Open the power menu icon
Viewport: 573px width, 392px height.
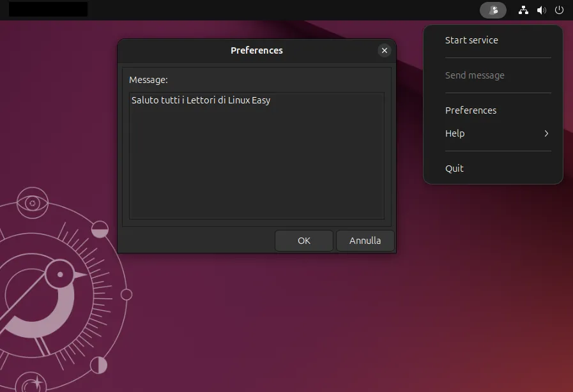tap(560, 10)
